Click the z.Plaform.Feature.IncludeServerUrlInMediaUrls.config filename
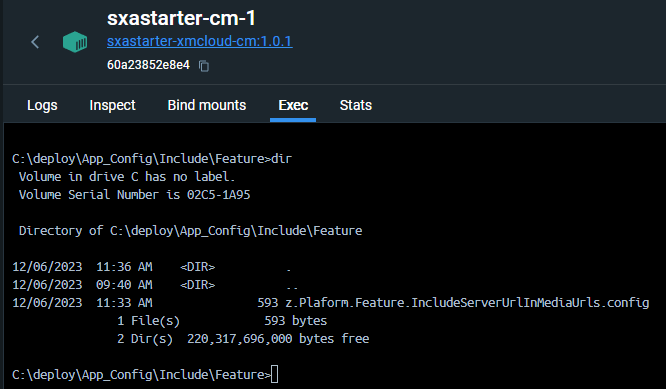This screenshot has width=666, height=389. point(467,303)
